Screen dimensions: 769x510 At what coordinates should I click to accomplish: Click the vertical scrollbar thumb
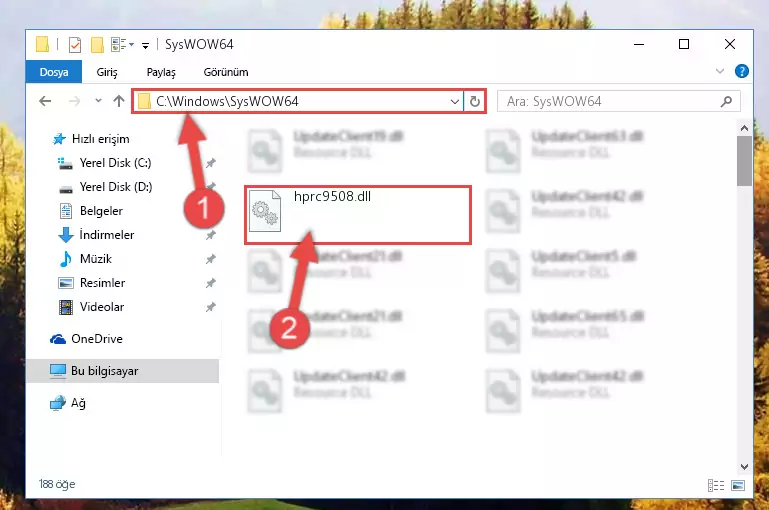tap(744, 161)
